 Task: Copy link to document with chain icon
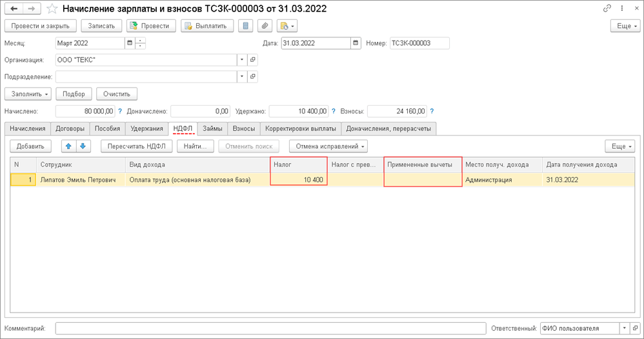[607, 8]
